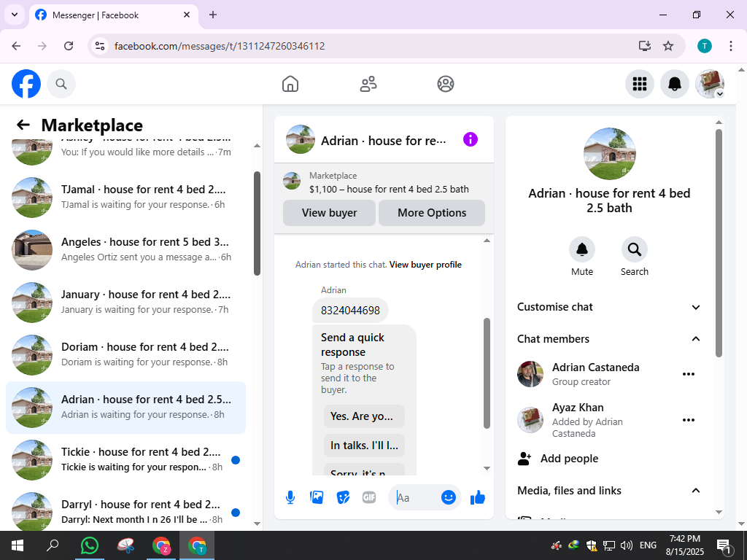Open conversation information purple icon

point(471,139)
